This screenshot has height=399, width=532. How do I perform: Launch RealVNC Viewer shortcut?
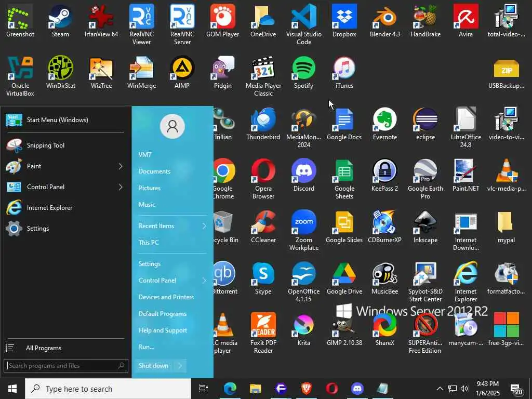(x=141, y=24)
